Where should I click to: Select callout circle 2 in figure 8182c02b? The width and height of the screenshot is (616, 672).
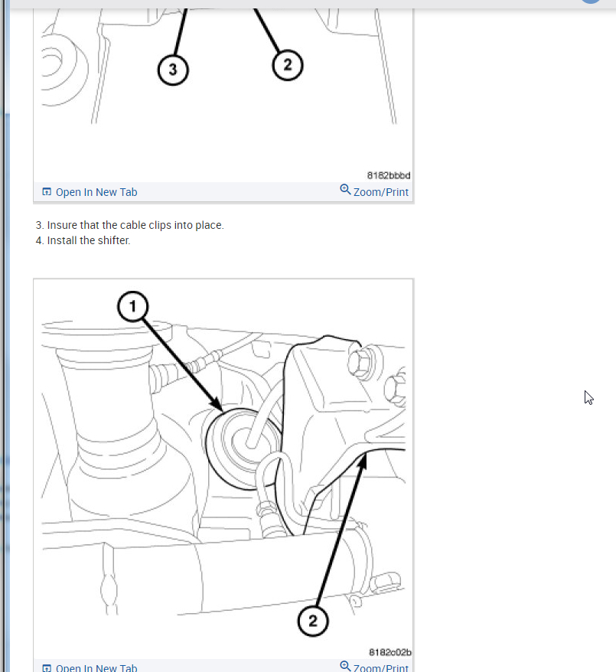(x=313, y=621)
